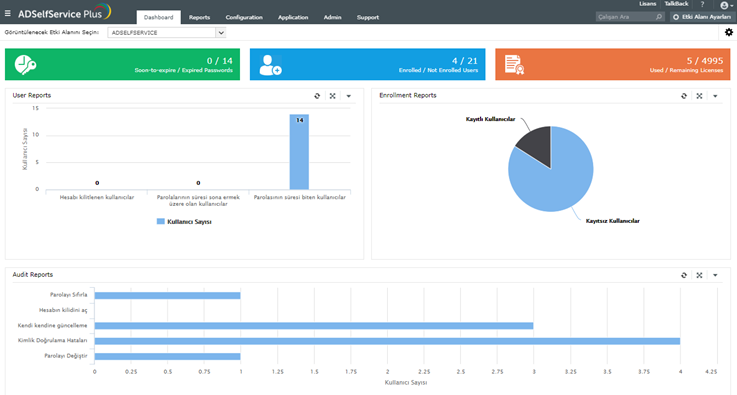Click the Kimlik Doğrulama Hataları bar
This screenshot has width=737, height=395.
(x=387, y=340)
